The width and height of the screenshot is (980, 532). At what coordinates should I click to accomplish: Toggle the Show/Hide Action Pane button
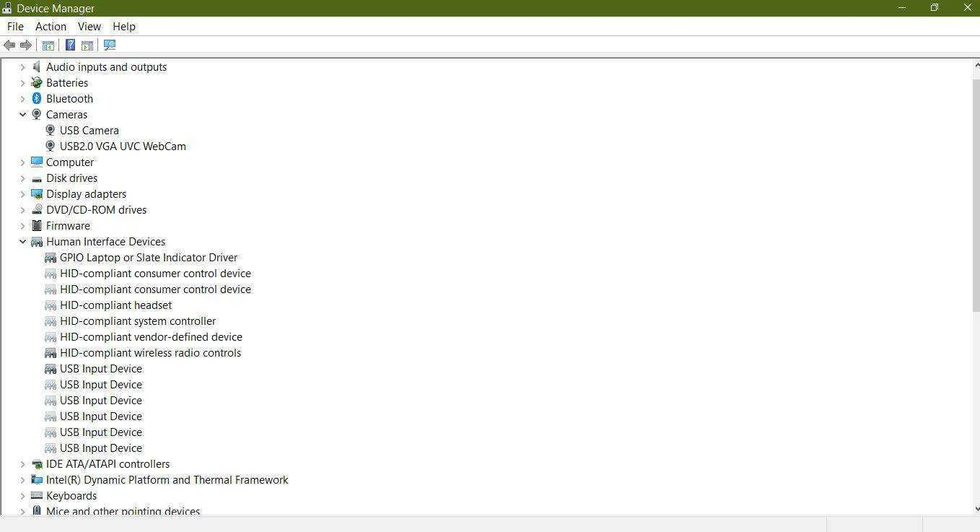point(87,45)
